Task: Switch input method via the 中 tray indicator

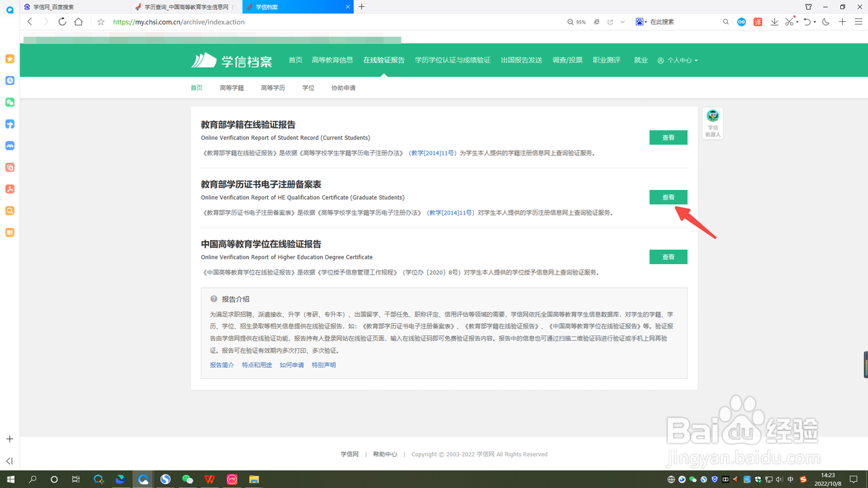Action: [x=791, y=480]
